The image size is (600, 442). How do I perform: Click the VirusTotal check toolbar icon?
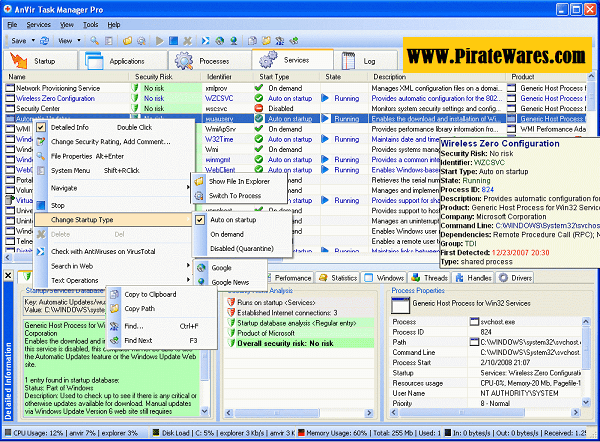tap(205, 41)
